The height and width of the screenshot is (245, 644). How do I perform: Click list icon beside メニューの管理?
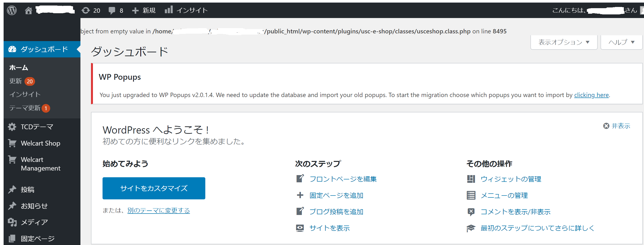(471, 195)
